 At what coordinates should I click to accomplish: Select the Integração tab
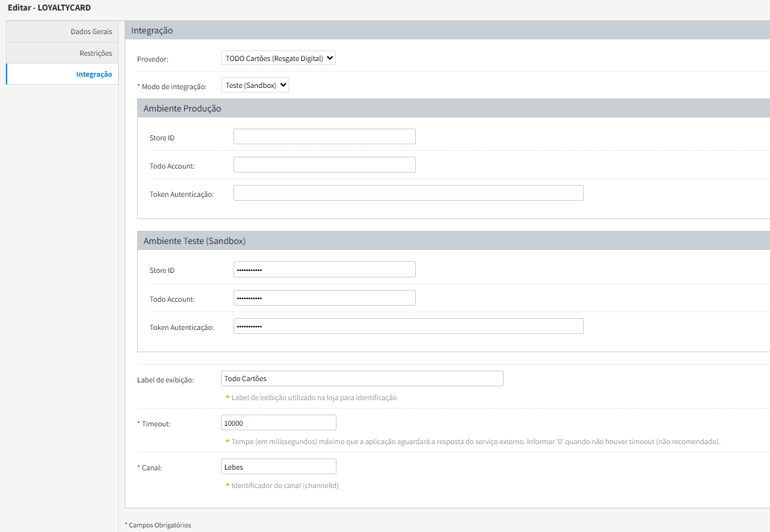(94, 74)
